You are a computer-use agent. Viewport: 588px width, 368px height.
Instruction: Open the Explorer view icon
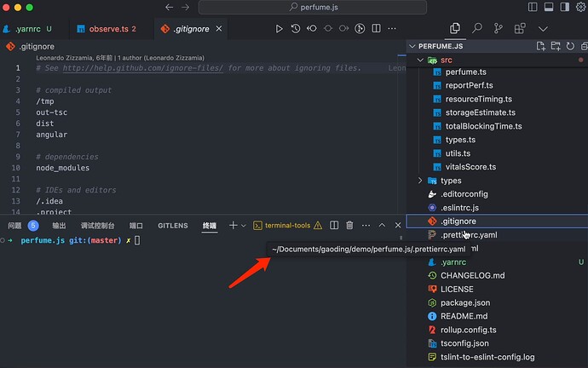(x=455, y=28)
